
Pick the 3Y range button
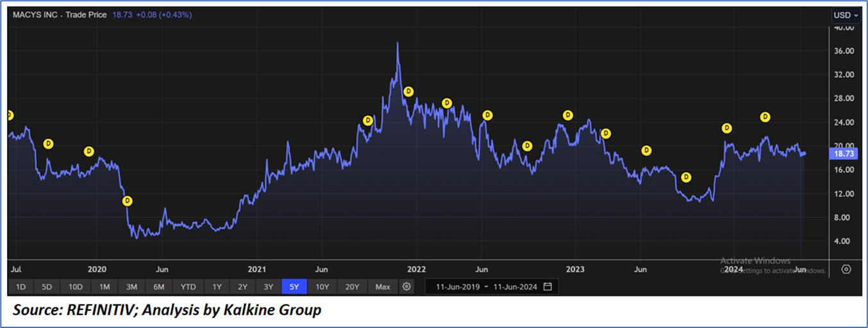(x=268, y=286)
